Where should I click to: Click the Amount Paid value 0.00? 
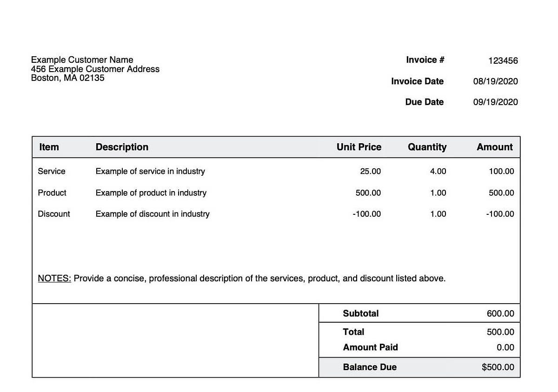point(505,347)
